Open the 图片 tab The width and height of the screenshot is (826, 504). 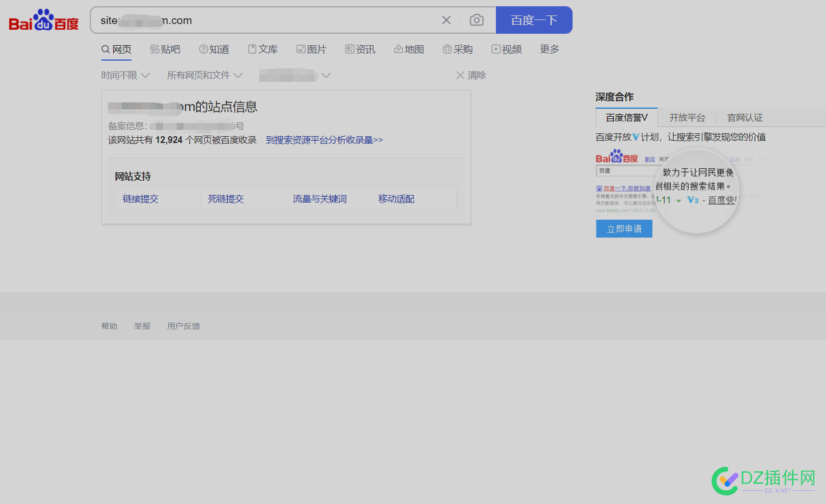point(311,49)
